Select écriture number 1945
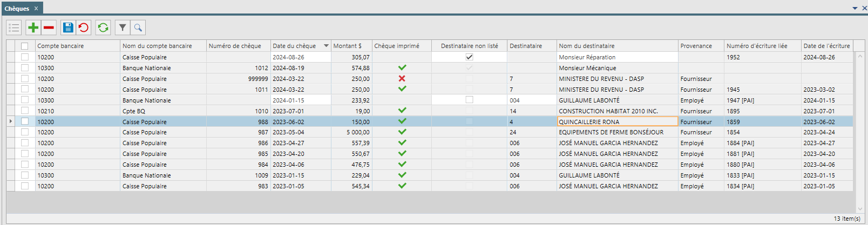The width and height of the screenshot is (868, 225). coord(733,89)
